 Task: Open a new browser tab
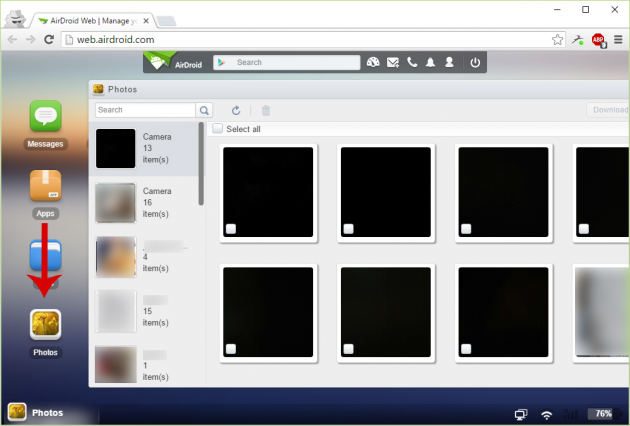coord(166,21)
